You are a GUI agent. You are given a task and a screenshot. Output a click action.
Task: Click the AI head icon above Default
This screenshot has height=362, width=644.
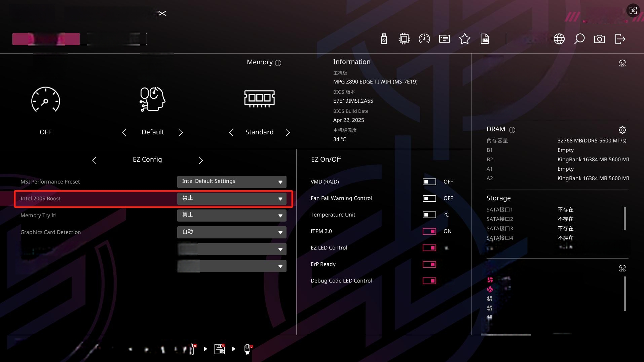tap(152, 99)
